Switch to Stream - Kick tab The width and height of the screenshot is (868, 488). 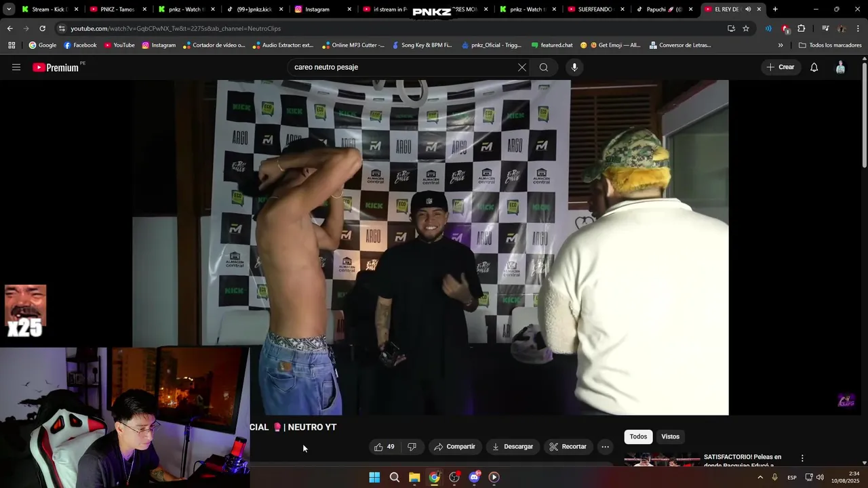point(49,9)
